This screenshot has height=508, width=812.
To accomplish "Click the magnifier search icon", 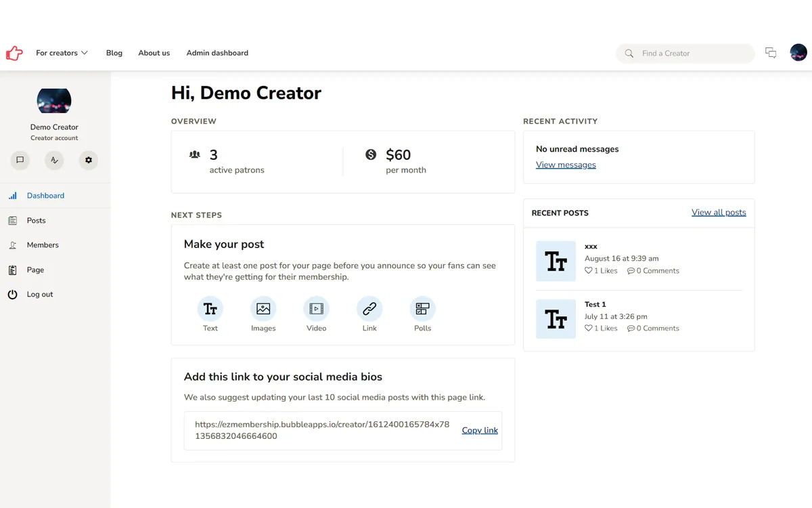I will pyautogui.click(x=629, y=54).
